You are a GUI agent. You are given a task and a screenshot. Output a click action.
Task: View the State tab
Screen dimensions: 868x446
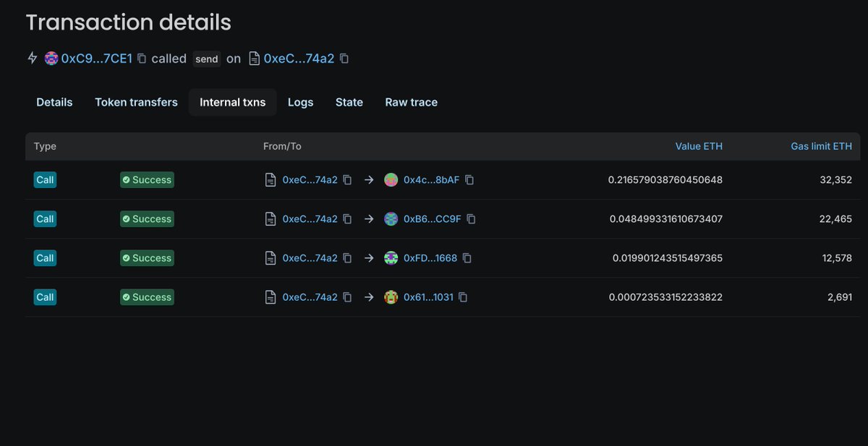tap(349, 103)
